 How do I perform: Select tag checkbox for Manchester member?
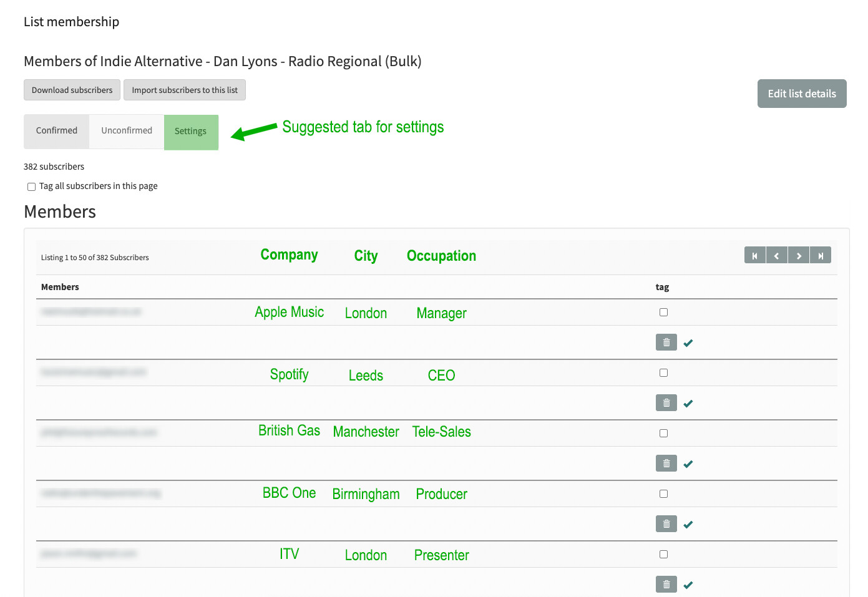[663, 434]
